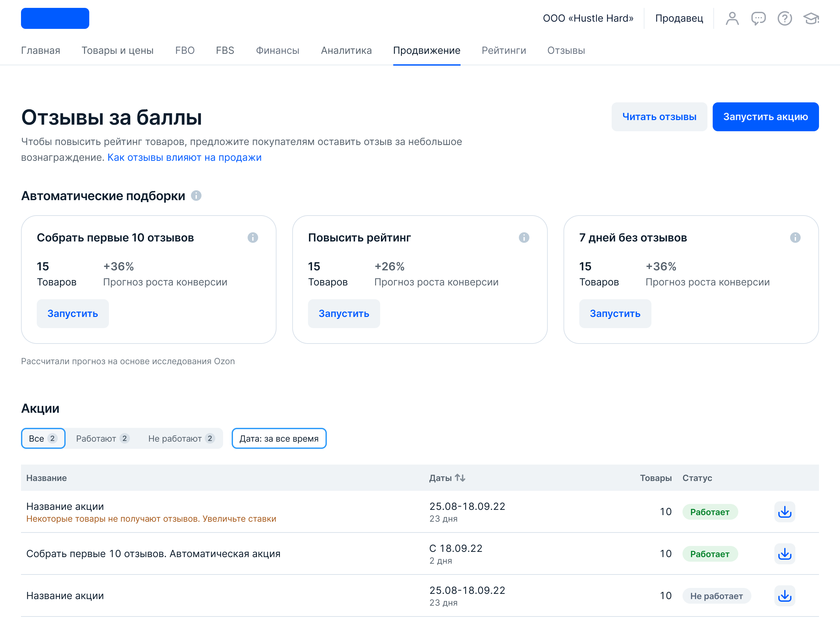Click info icon on 7 дней без отзывов card
Image resolution: width=840 pixels, height=626 pixels.
coord(795,238)
